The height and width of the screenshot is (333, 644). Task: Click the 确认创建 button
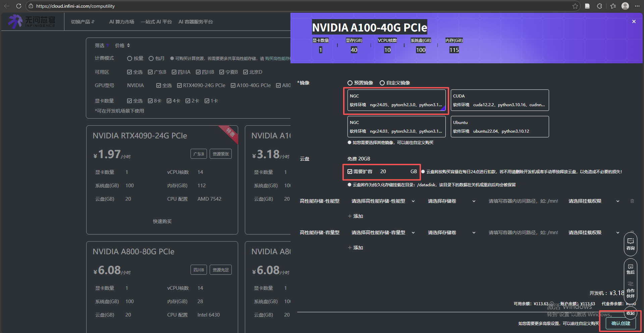coord(621,323)
